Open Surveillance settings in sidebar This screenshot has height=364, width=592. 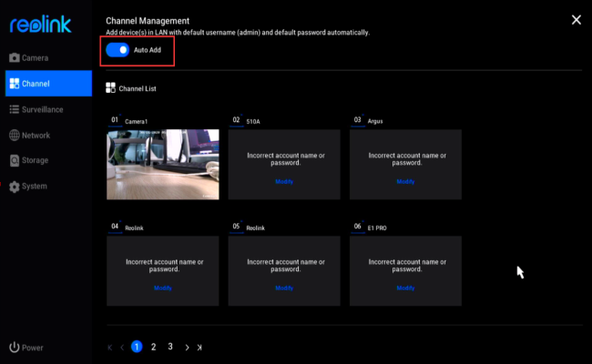tap(42, 109)
